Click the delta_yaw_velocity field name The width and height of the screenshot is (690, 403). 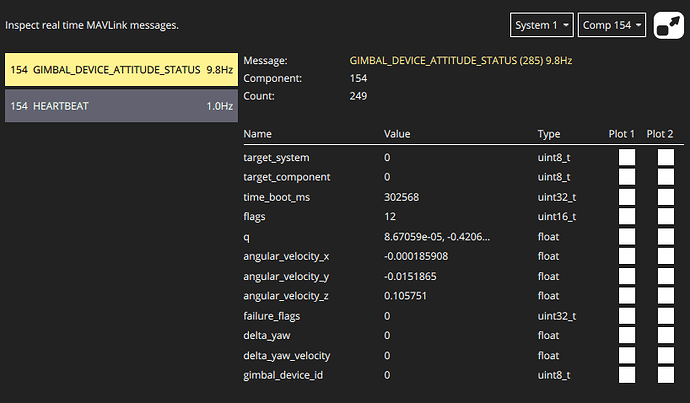pos(286,355)
